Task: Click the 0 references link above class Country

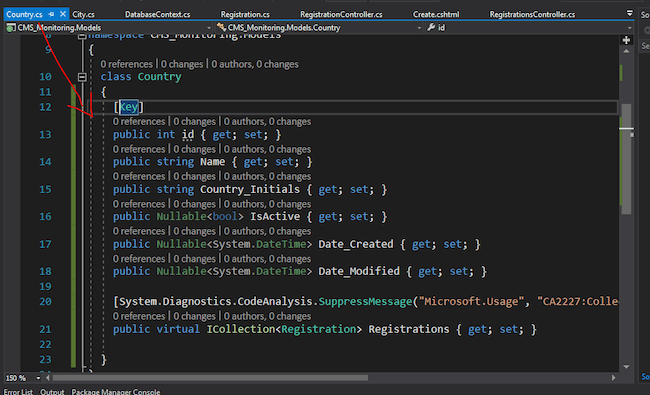Action: 126,64
